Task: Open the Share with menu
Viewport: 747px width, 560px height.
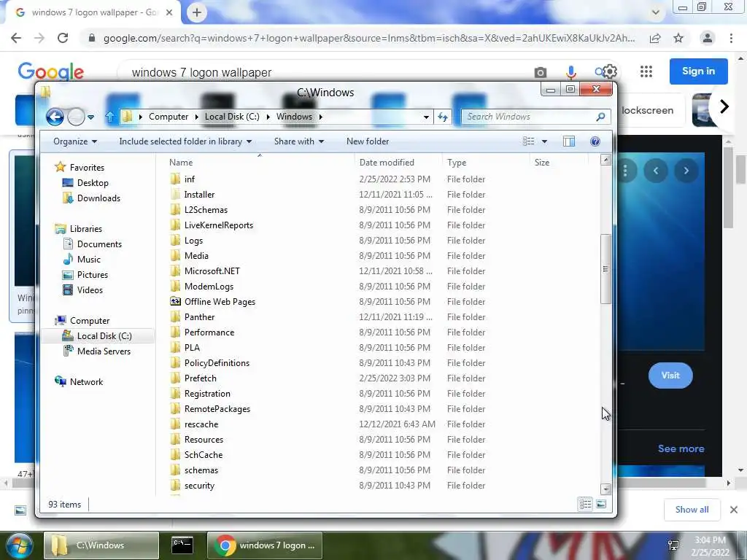Action: (298, 141)
